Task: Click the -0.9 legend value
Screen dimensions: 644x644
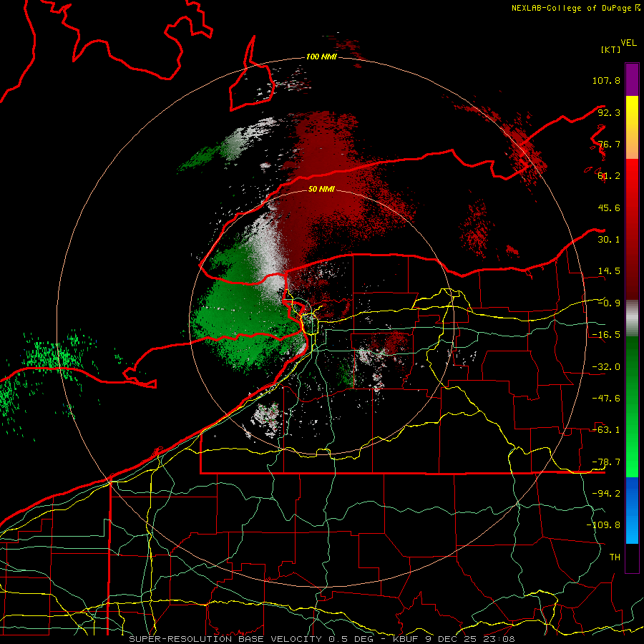Action: tap(609, 303)
